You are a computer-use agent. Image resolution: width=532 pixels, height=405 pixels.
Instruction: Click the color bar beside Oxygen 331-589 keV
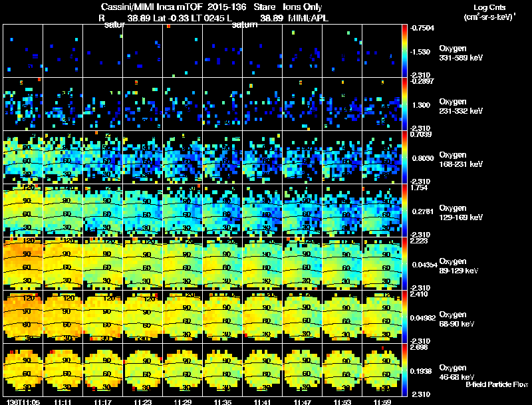(406, 51)
